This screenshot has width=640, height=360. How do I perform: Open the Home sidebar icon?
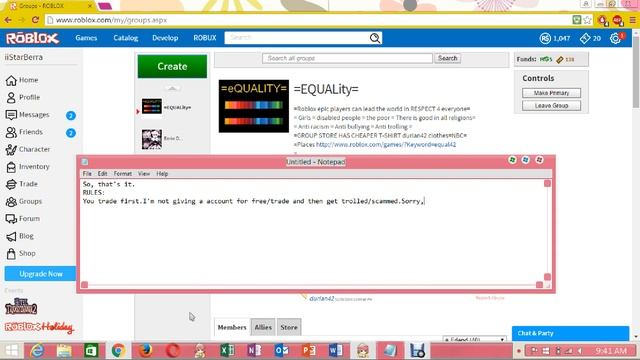[x=11, y=80]
